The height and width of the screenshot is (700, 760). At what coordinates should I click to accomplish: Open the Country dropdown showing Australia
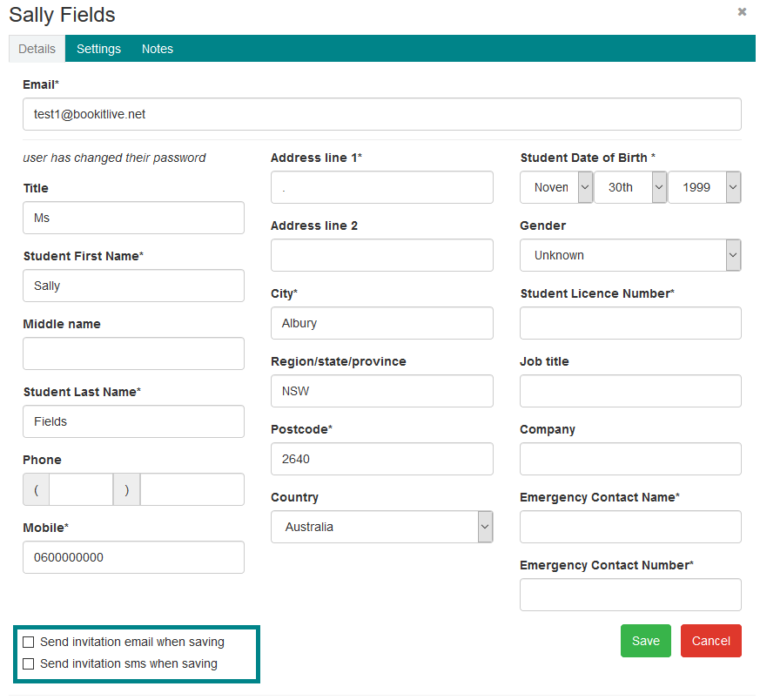click(x=382, y=527)
